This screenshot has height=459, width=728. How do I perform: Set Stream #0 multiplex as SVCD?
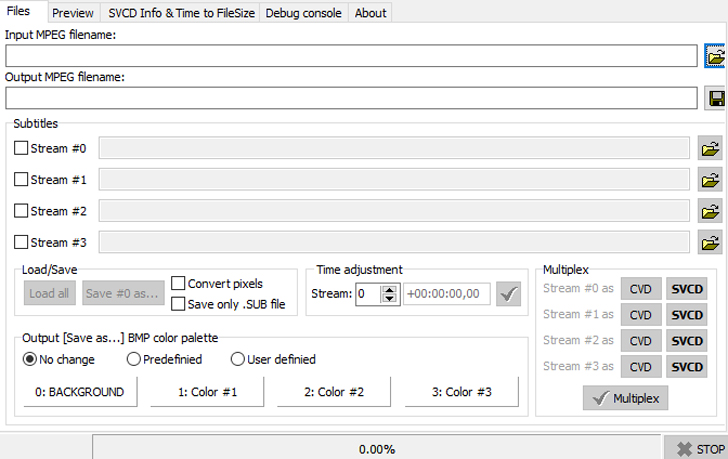click(x=686, y=289)
